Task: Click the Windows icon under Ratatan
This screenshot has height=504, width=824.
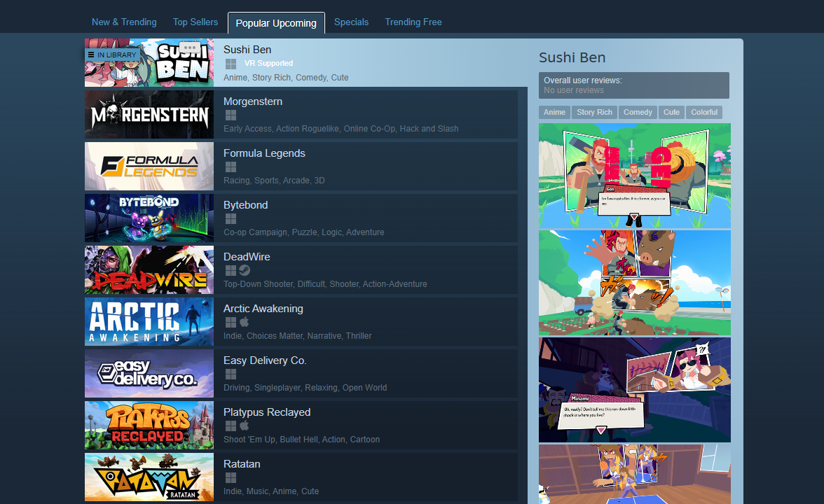Action: 231,478
